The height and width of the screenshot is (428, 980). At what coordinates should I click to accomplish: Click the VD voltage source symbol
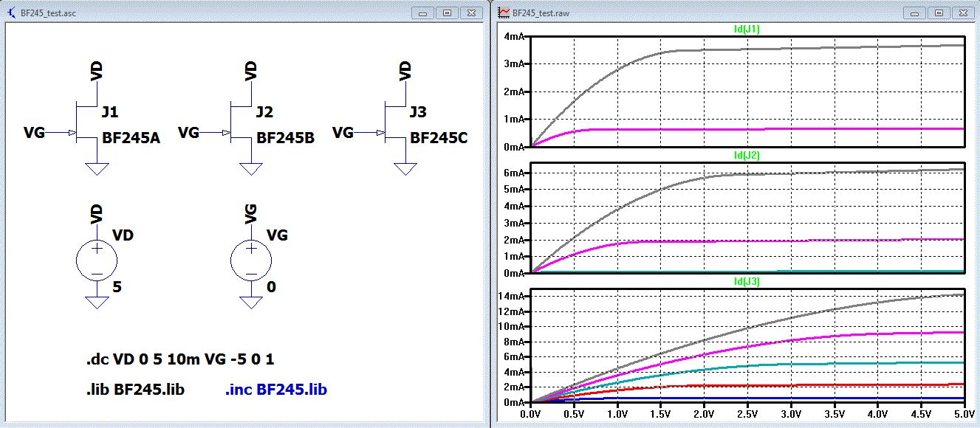click(97, 260)
